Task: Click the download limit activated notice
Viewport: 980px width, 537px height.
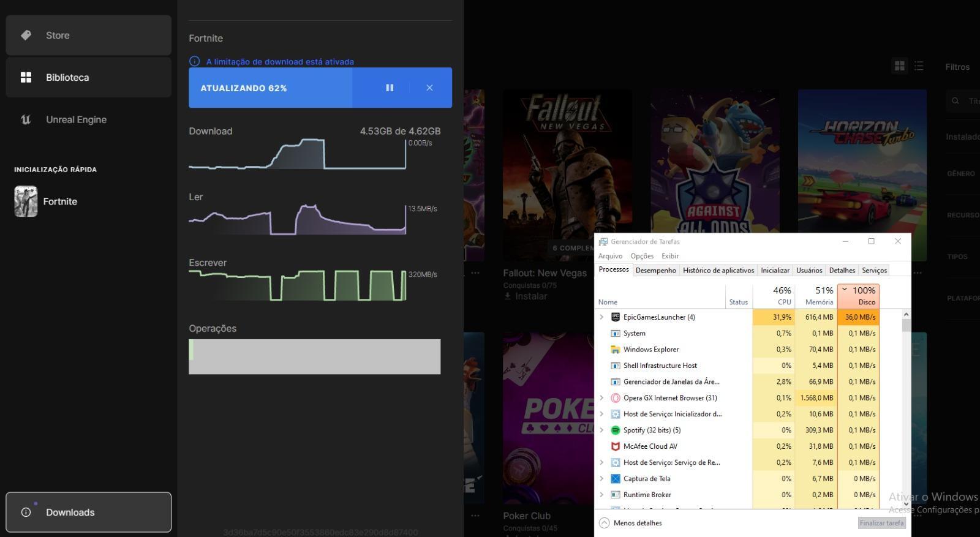Action: click(x=280, y=62)
